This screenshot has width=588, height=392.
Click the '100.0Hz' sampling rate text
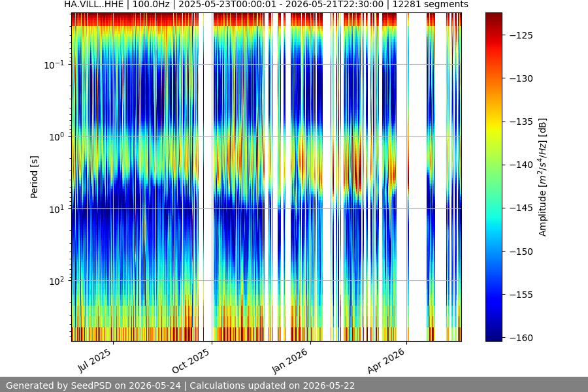tap(151, 5)
